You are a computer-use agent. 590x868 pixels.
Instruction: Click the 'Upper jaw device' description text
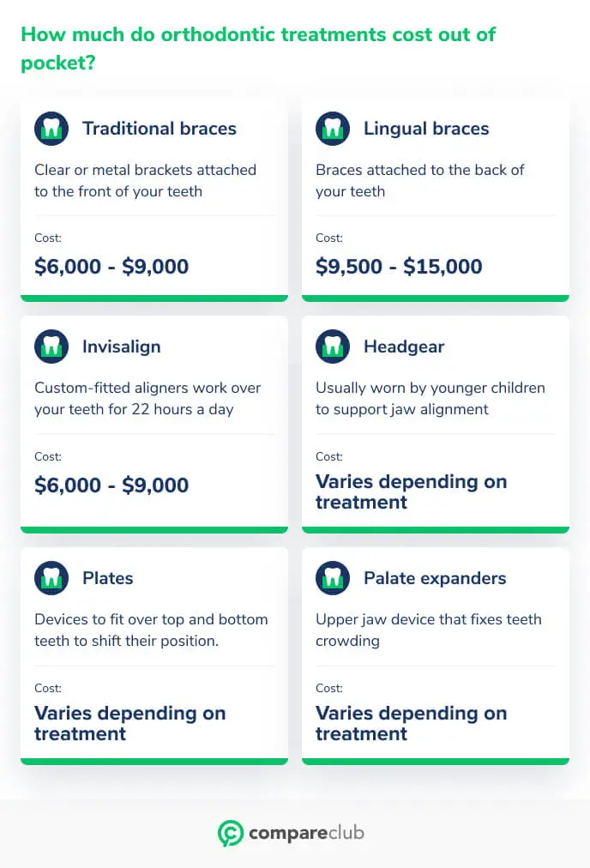click(x=429, y=630)
